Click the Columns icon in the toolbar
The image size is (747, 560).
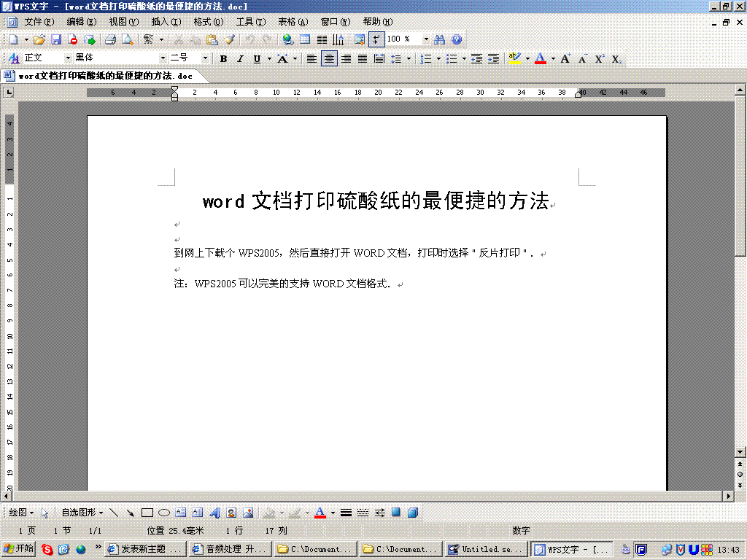322,39
